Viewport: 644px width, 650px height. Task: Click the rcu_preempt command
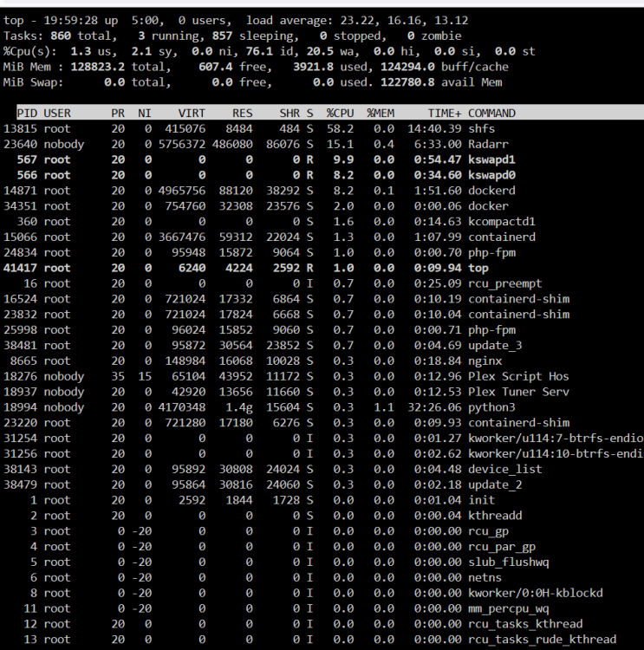click(504, 283)
